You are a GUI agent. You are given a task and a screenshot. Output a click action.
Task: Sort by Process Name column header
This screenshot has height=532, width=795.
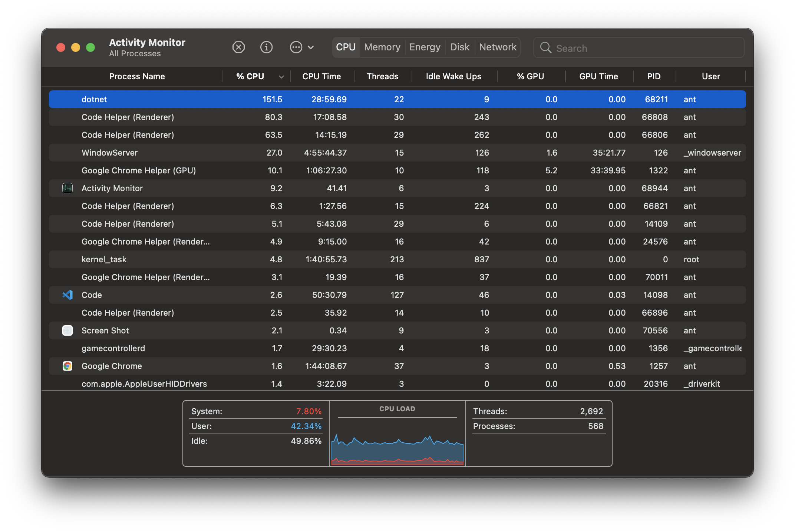click(x=137, y=77)
